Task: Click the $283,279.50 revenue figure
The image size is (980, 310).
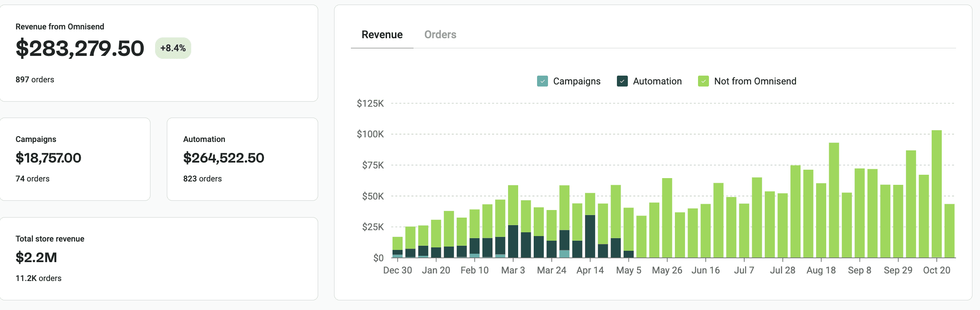Action: pos(80,48)
